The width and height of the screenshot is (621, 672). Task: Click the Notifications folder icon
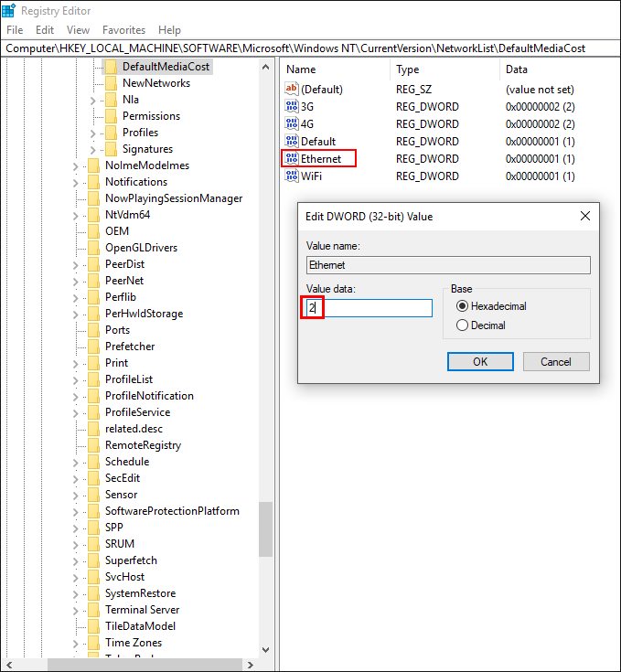[93, 182]
